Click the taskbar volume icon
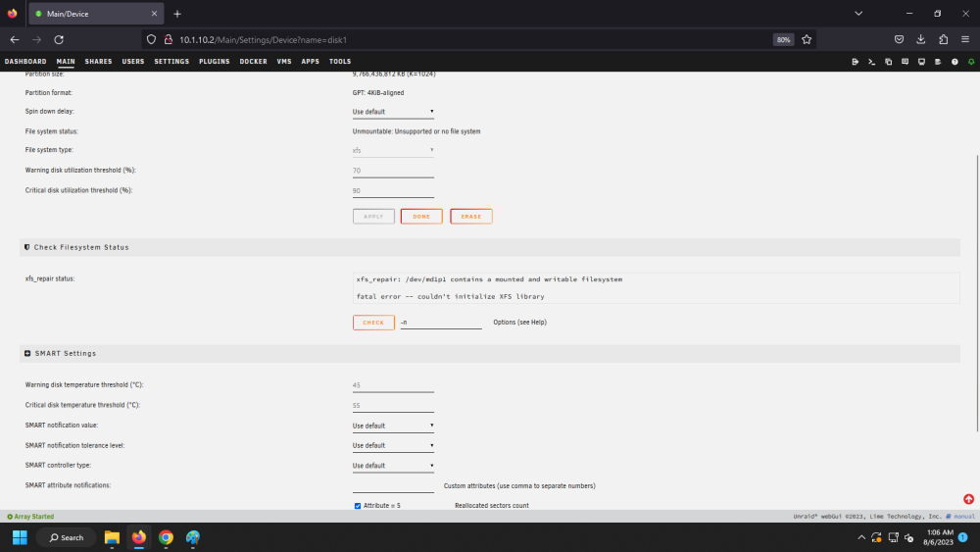The width and height of the screenshot is (980, 552). (x=909, y=537)
